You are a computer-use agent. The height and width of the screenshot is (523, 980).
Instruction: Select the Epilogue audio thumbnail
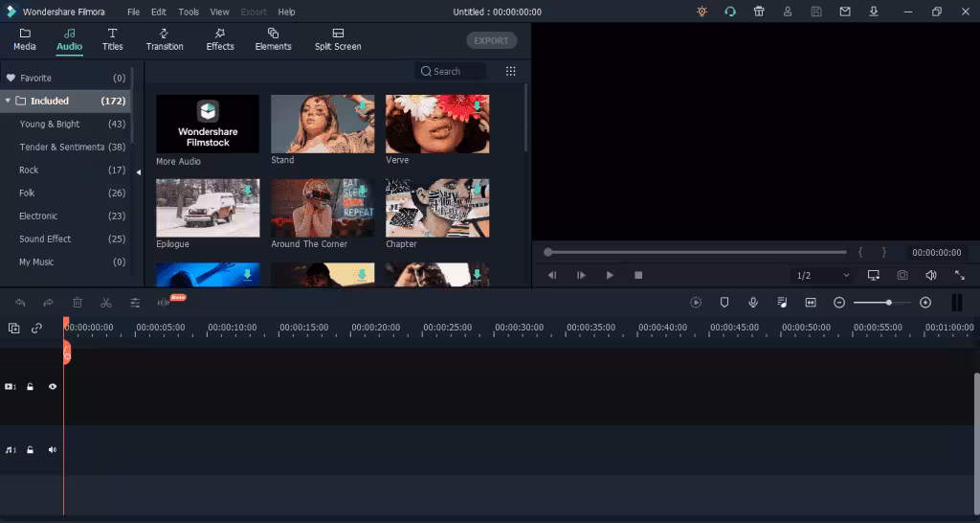point(208,208)
